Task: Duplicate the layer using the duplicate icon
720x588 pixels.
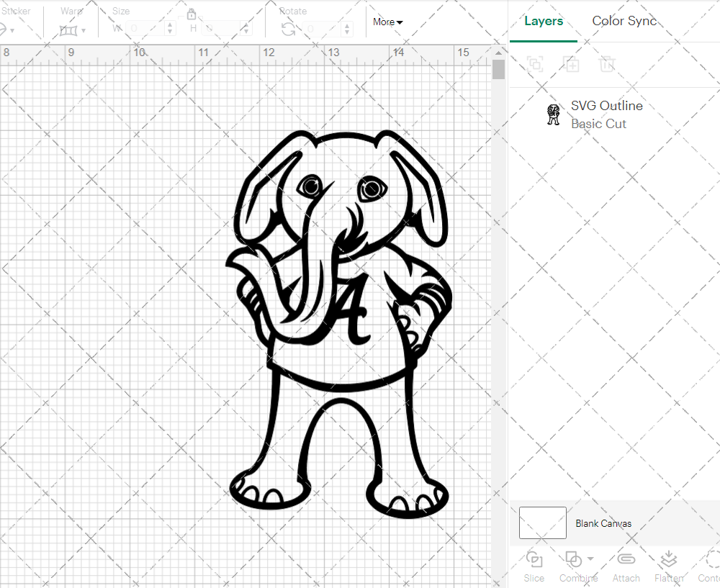Action: pos(572,64)
